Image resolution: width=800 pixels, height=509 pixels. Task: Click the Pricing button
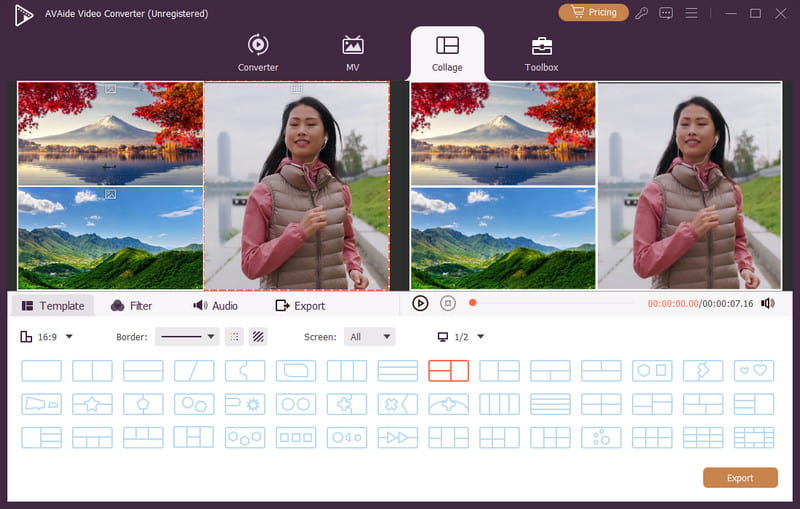593,12
